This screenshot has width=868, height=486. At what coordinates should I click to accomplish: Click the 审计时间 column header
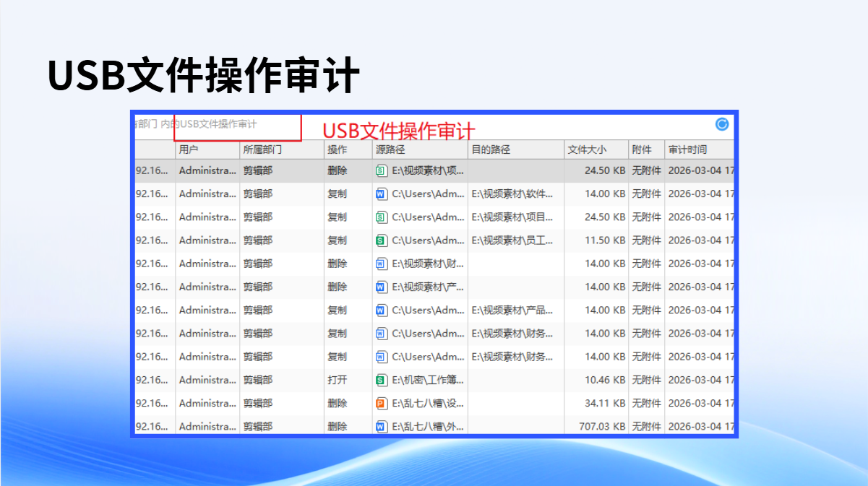(687, 149)
